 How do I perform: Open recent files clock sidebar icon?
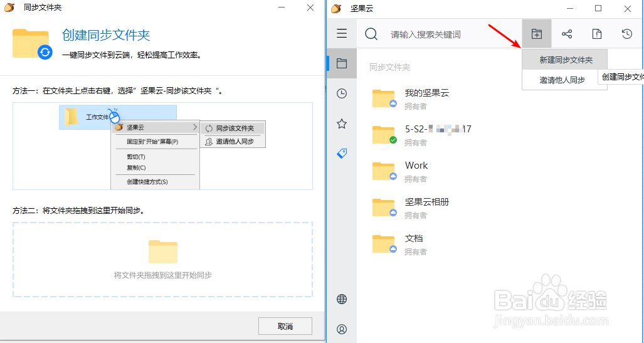[342, 93]
